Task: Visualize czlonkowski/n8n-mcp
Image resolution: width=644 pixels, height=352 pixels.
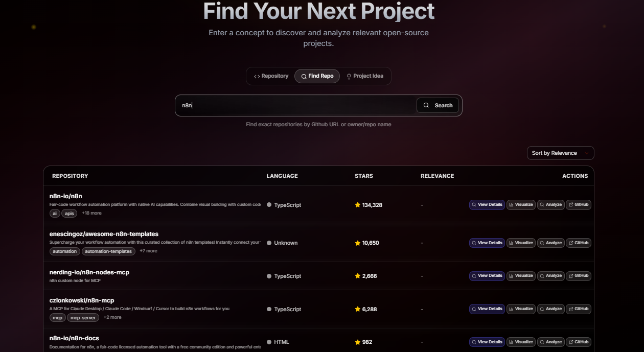Action: point(521,309)
